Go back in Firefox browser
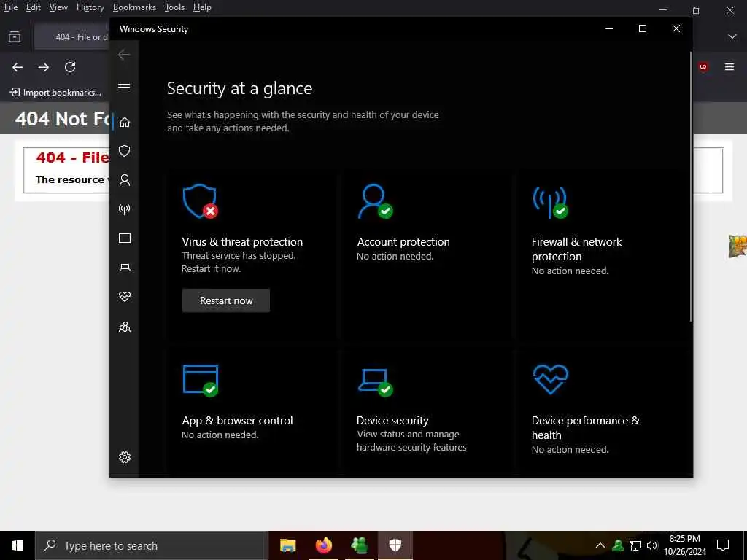The image size is (747, 560). pos(18,67)
